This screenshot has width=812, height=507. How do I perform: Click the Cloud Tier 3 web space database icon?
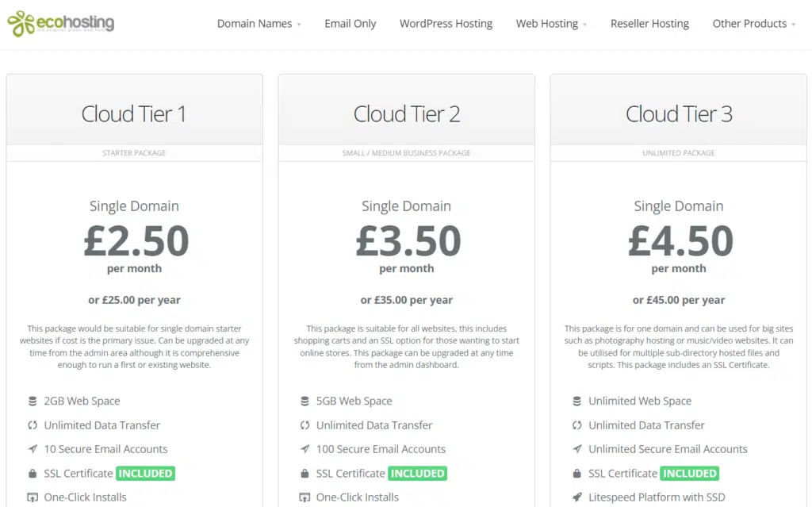coord(577,401)
